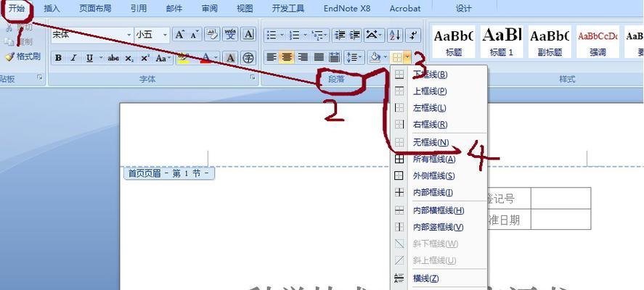This screenshot has height=290, width=644.
Task: Toggle Subscript formatting
Action: (x=129, y=58)
